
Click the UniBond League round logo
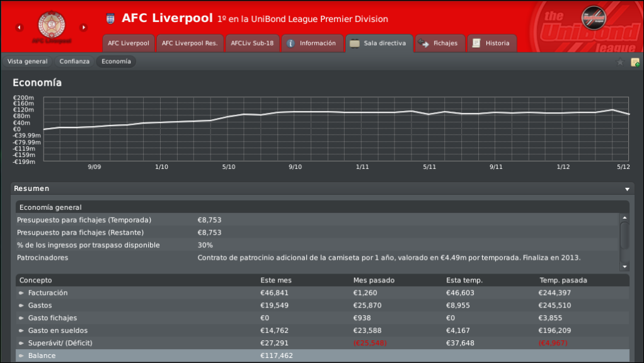tap(594, 17)
